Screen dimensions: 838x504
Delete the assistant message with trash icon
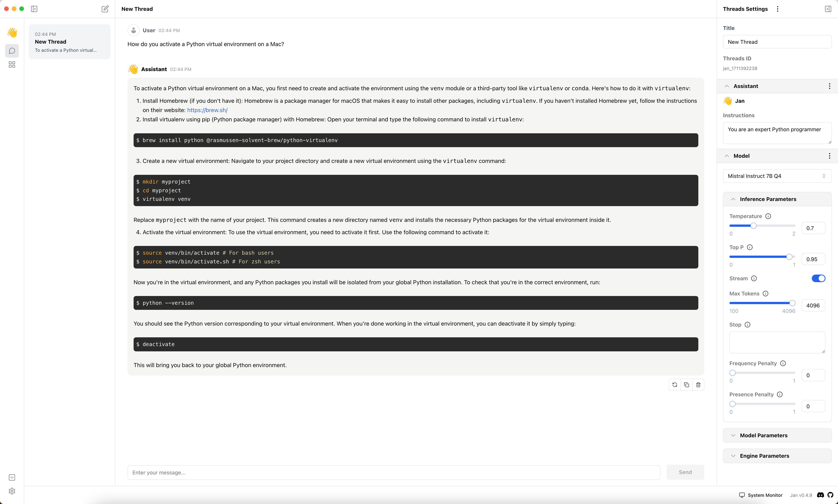[698, 385]
